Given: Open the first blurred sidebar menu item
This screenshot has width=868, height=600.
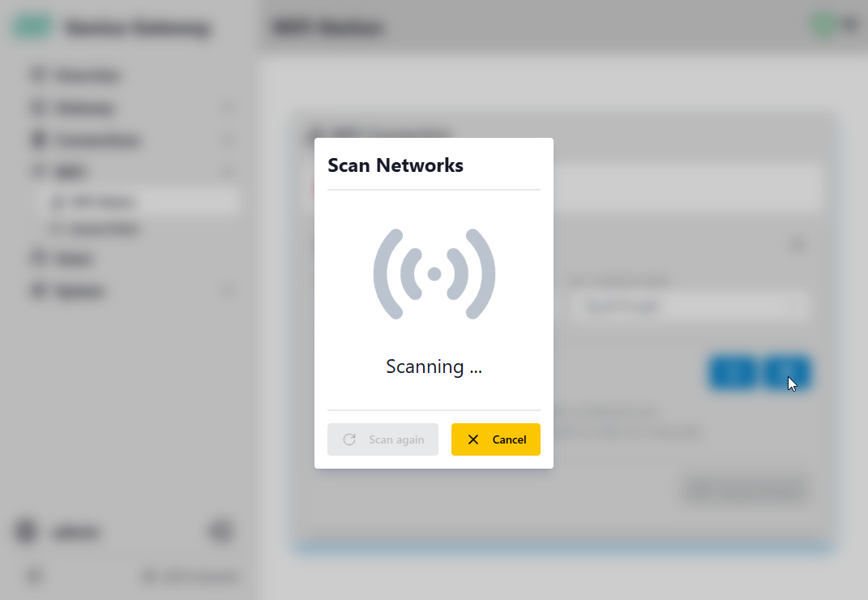Looking at the screenshot, I should tap(75, 75).
